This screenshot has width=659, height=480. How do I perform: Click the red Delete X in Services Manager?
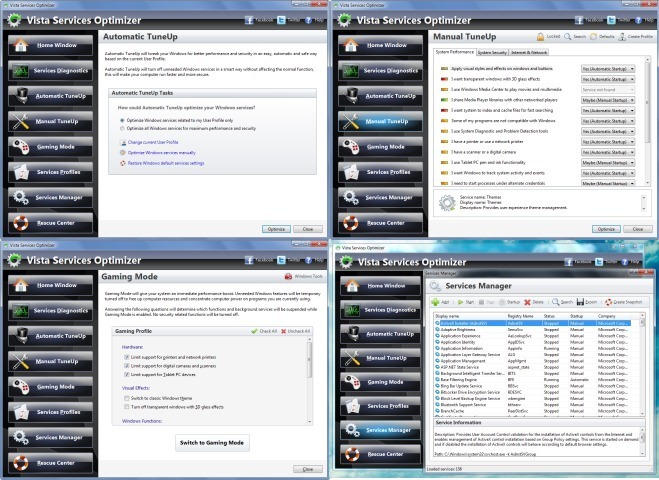[x=527, y=302]
